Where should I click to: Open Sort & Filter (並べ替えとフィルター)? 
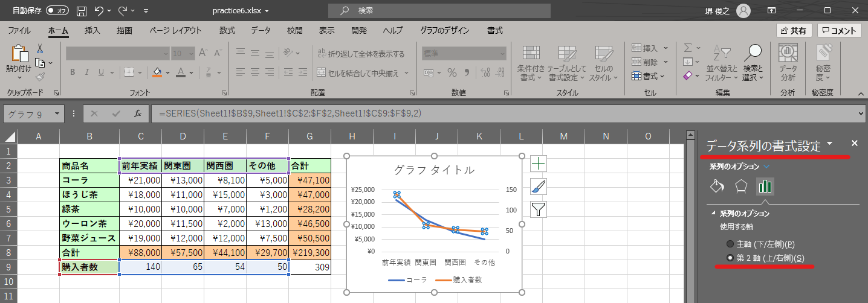click(x=721, y=63)
